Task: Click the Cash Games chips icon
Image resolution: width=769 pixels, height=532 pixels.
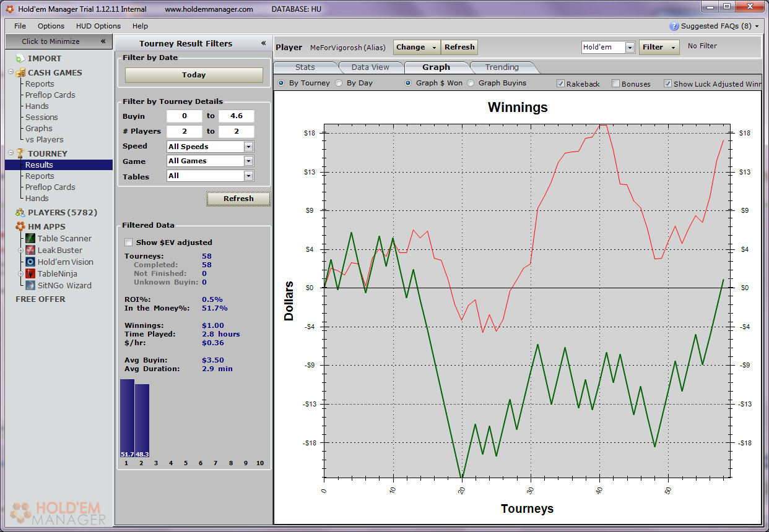Action: (20, 72)
